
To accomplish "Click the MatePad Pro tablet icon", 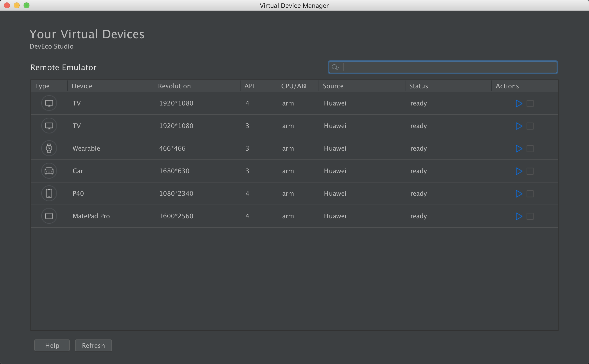I will point(49,216).
